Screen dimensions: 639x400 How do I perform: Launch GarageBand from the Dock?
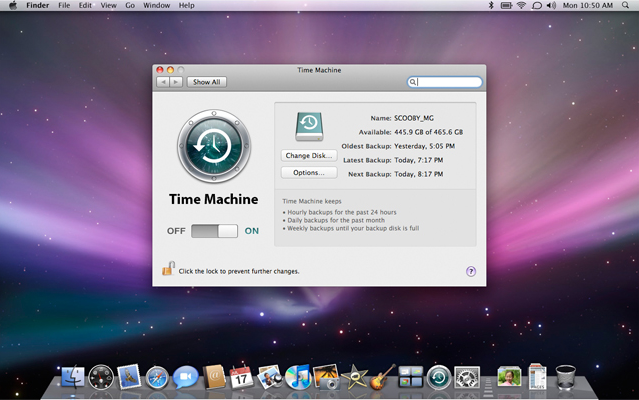pos(382,377)
